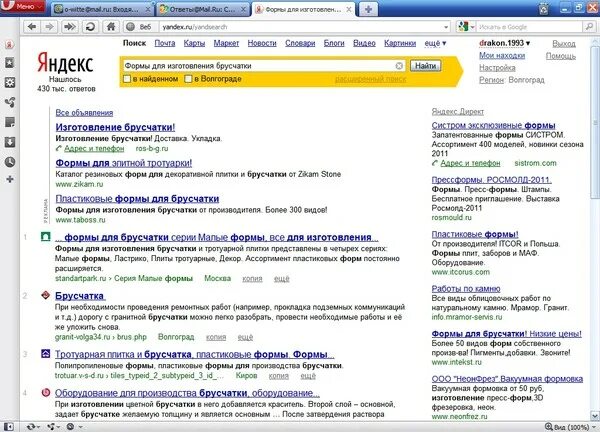Click the plus icon to add sidebar panel
The height and width of the screenshot is (432, 600).
pyautogui.click(x=10, y=179)
